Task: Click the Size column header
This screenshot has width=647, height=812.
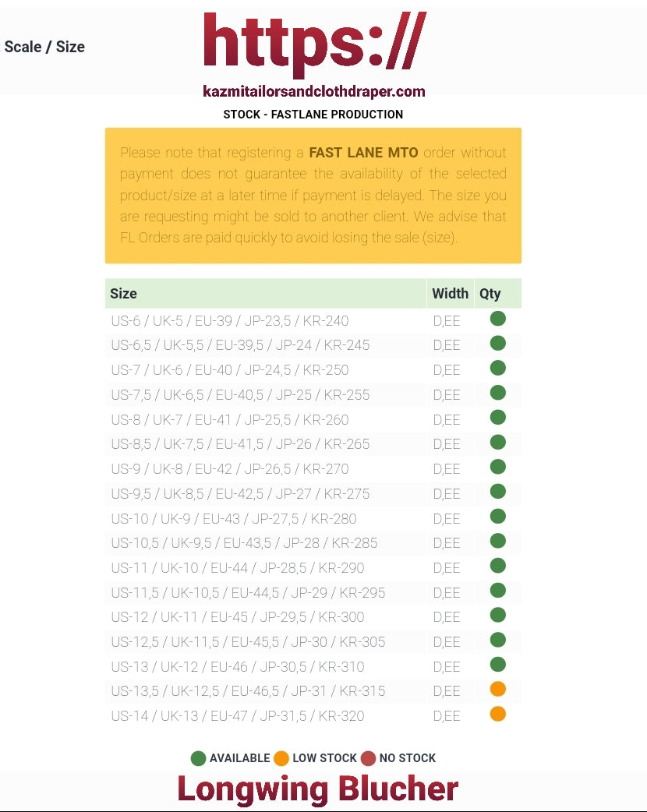Action: click(124, 294)
